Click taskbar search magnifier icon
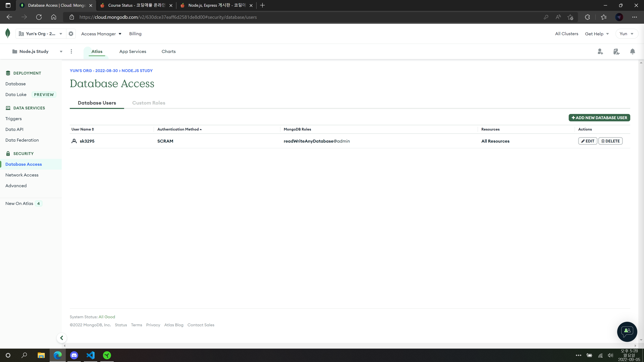The width and height of the screenshot is (644, 362). (24, 355)
